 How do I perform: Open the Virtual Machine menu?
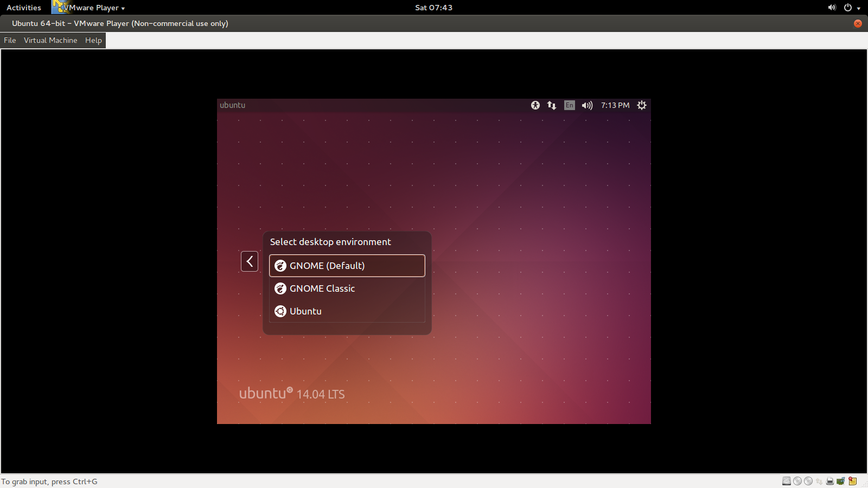tap(50, 40)
